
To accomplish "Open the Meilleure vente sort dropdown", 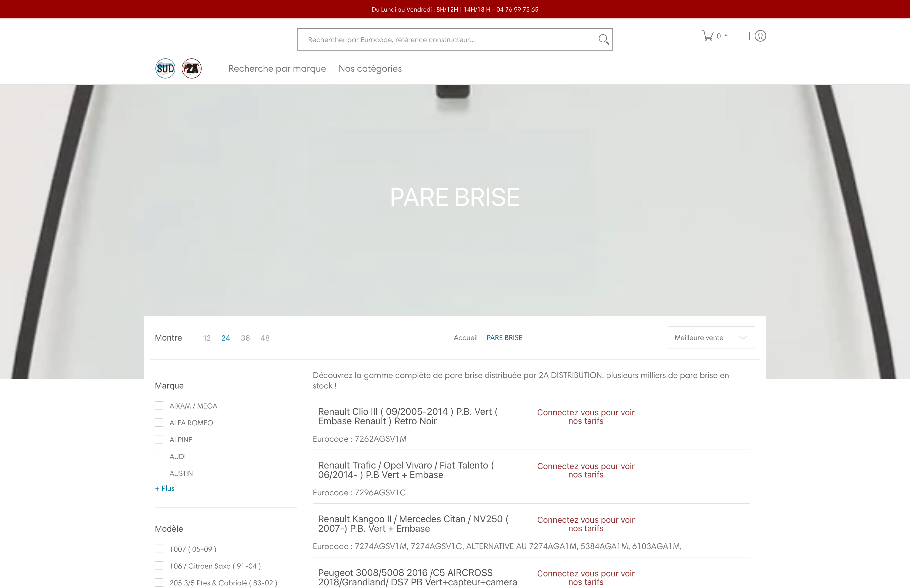I will (x=711, y=337).
